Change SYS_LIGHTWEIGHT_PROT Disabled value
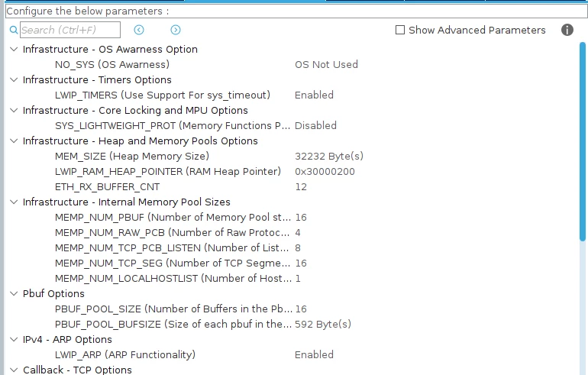 click(315, 125)
